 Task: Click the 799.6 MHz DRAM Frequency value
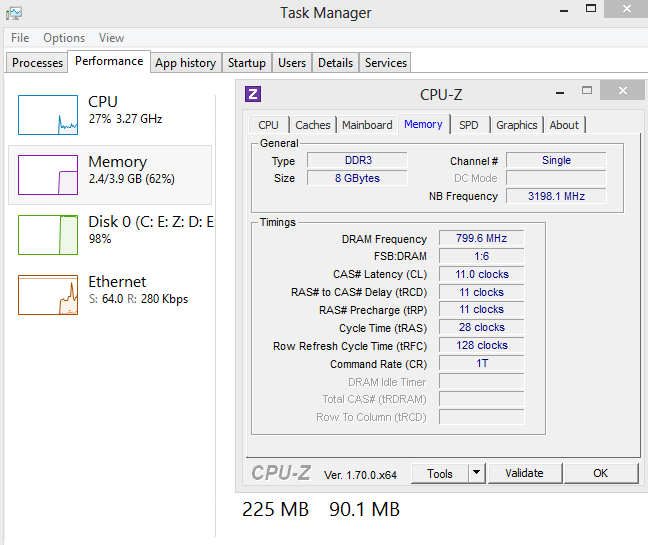[x=481, y=238]
